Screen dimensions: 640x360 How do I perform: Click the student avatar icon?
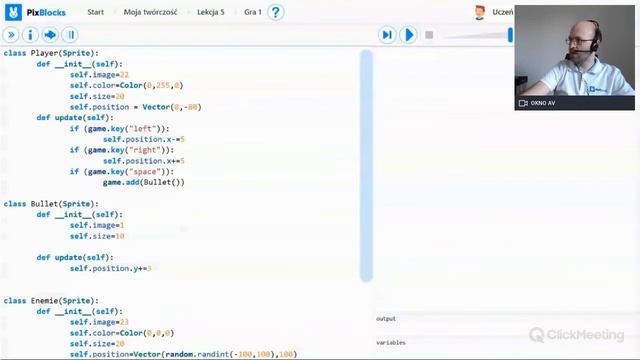tap(480, 12)
